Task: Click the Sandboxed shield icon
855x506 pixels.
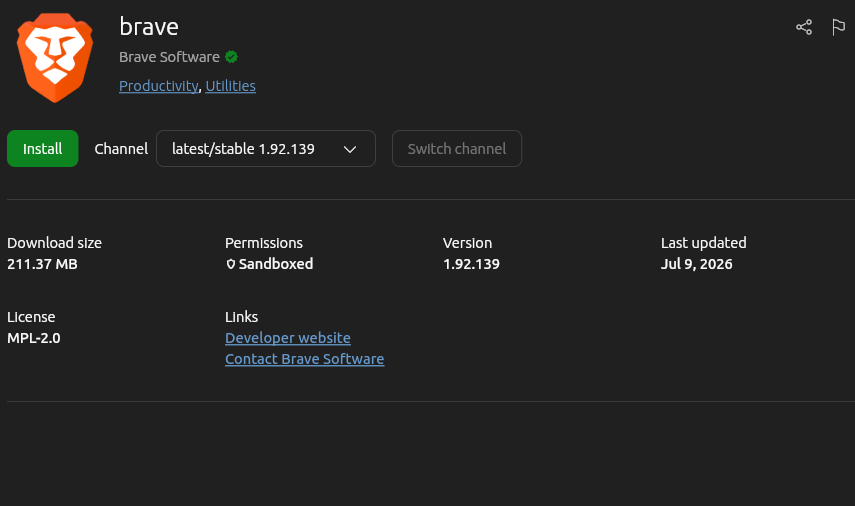Action: click(x=231, y=264)
